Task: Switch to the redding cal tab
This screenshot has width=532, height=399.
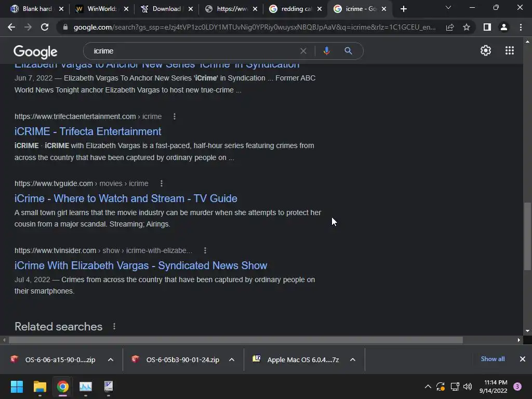Action: tap(296, 9)
